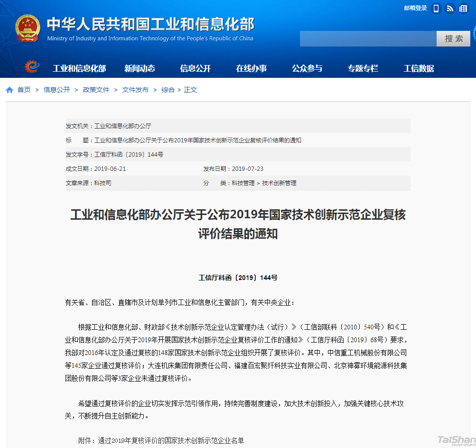Open the 工信数据 menu

pyautogui.click(x=418, y=68)
